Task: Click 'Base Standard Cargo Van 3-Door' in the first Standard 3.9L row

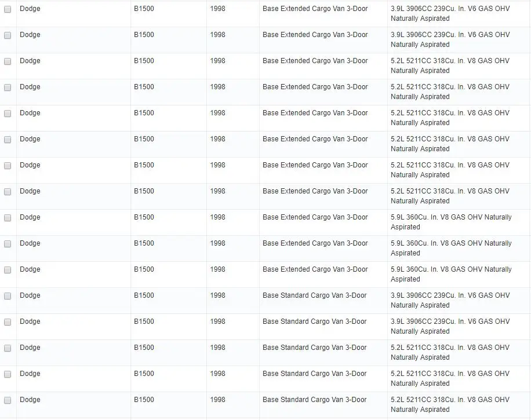Action: (315, 295)
